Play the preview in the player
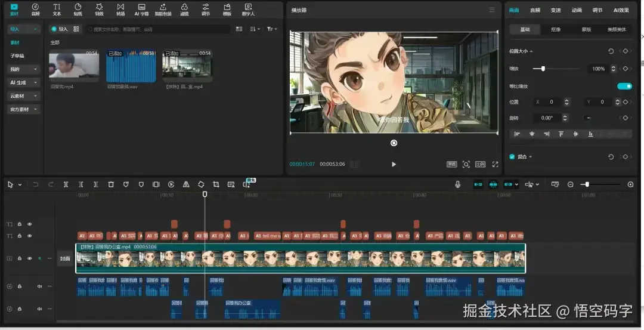Viewport: 644px width, 330px height. [394, 164]
